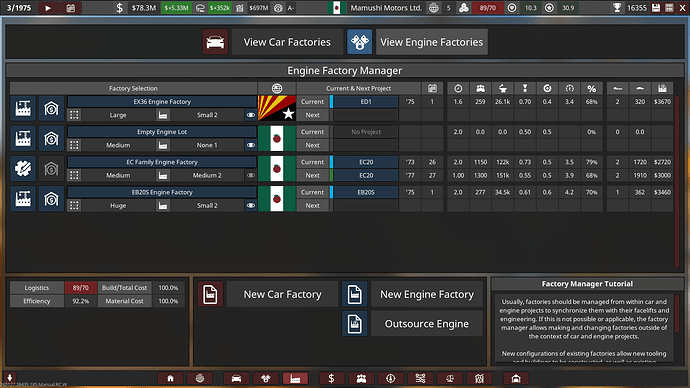Click the down arrow icon in bottom-left corner

point(9,377)
